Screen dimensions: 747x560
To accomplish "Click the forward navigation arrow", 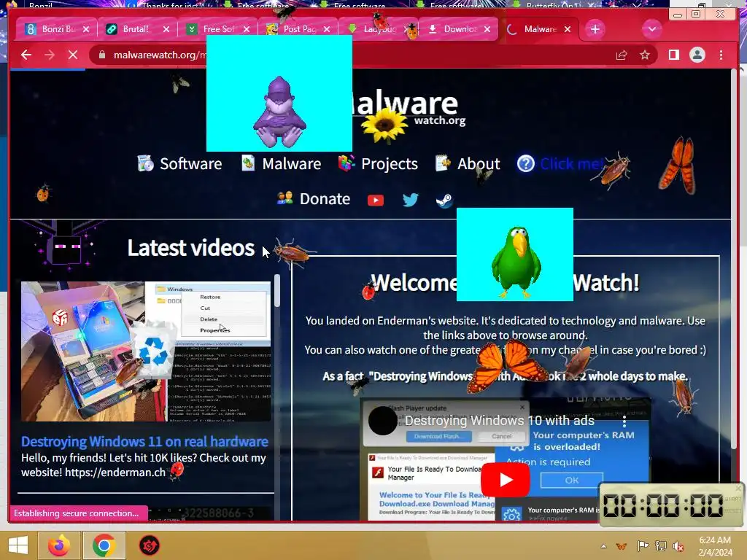I will pos(50,55).
